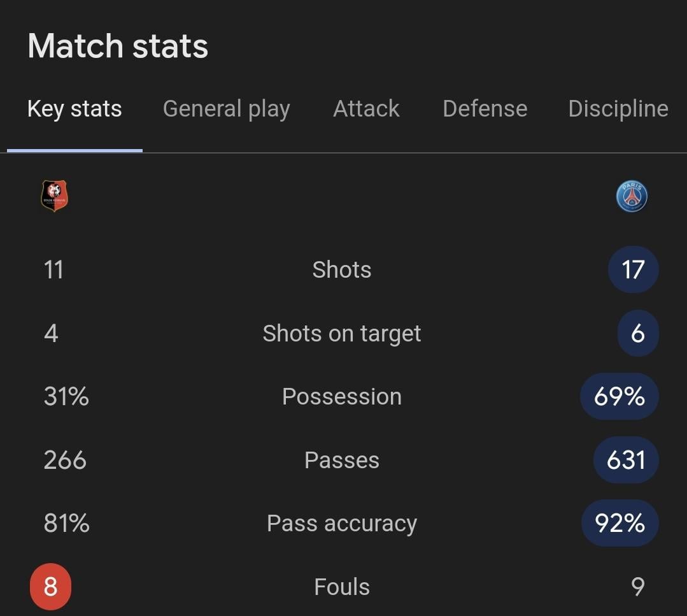Click the Paris Saint-Germain team crest

coord(632,196)
